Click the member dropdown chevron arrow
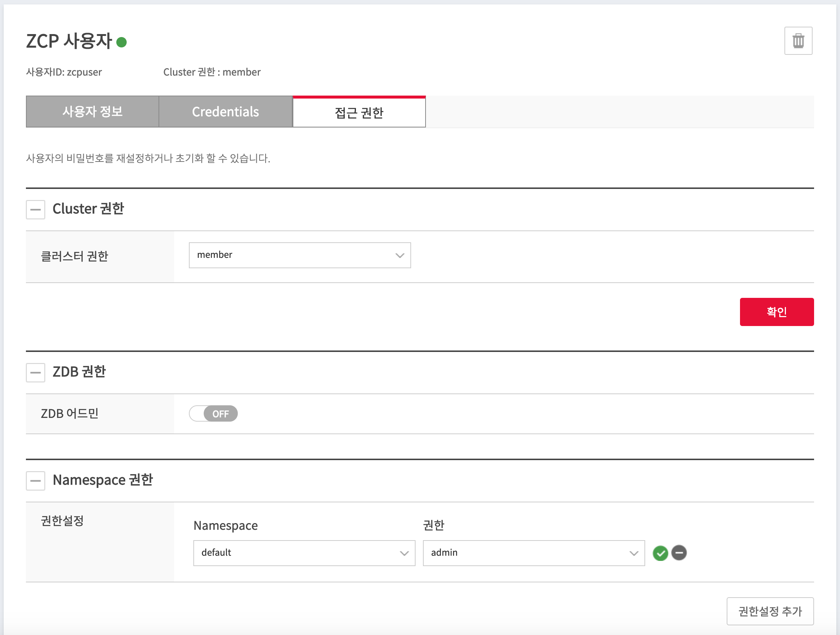The height and width of the screenshot is (635, 840). click(x=400, y=256)
